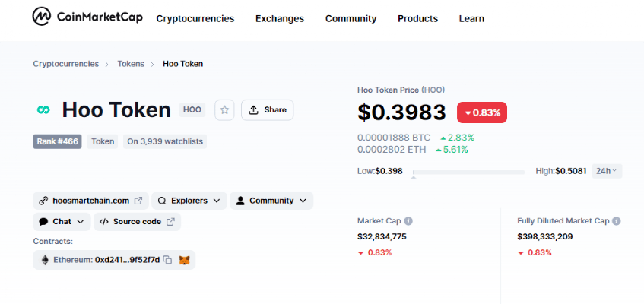644x304 pixels.
Task: Click the Ethereum icon in contracts
Action: click(x=44, y=260)
